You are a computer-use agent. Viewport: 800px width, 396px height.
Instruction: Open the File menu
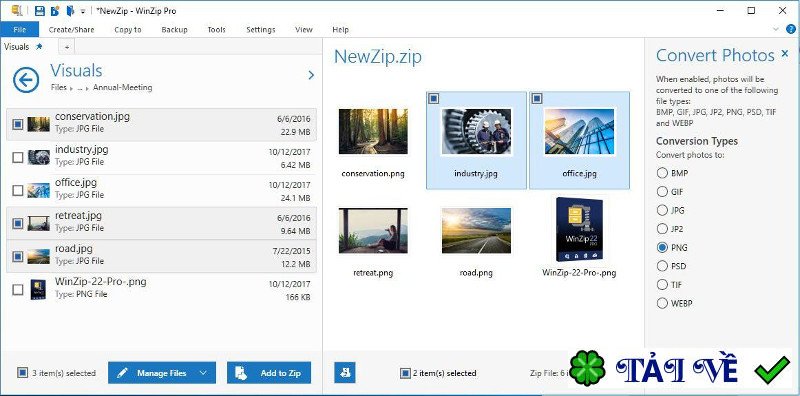pos(19,30)
